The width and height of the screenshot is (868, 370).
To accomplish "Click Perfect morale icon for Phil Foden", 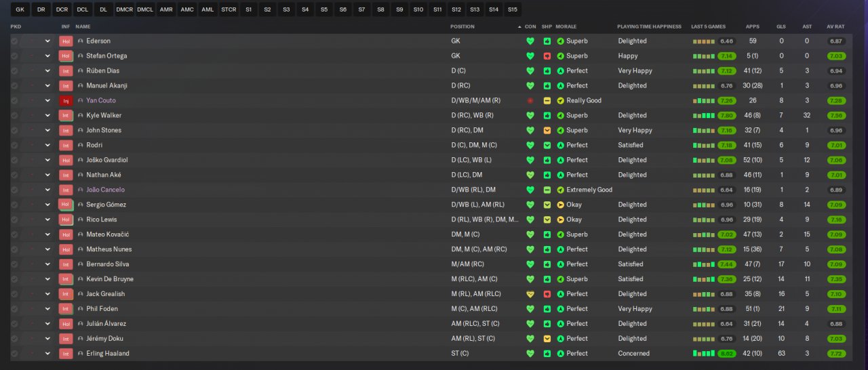I will (x=561, y=309).
